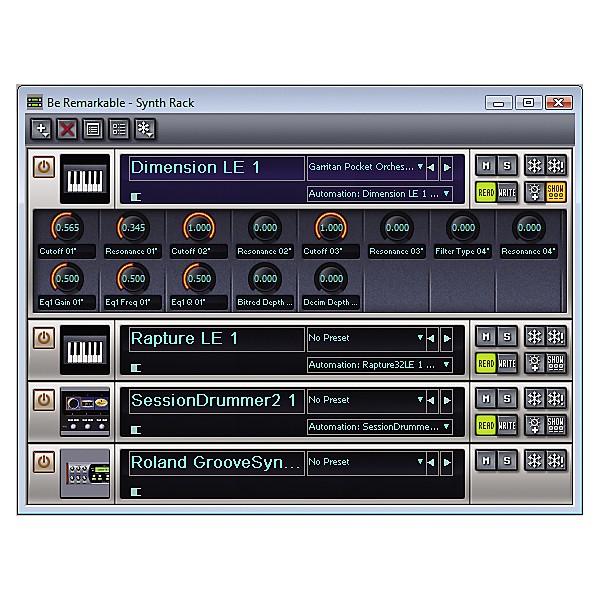Viewport: 600px width, 600px height.
Task: Select previous preset for SessionDrummer2 1
Action: (432, 401)
